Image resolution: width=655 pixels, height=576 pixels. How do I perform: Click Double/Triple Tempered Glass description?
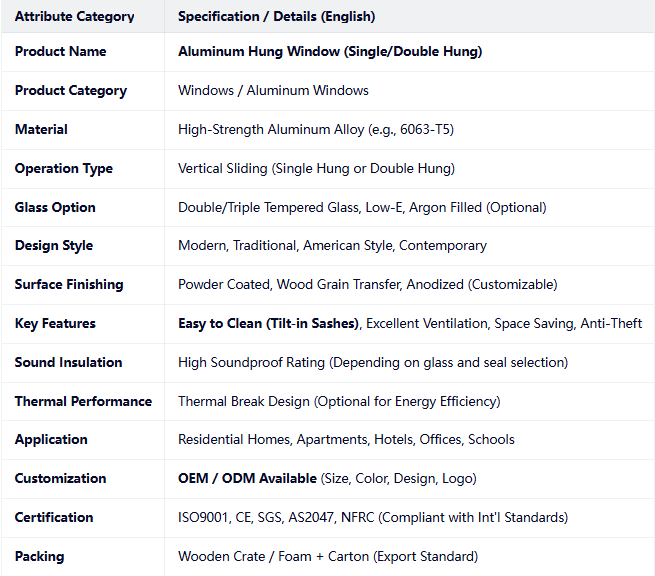click(x=362, y=207)
